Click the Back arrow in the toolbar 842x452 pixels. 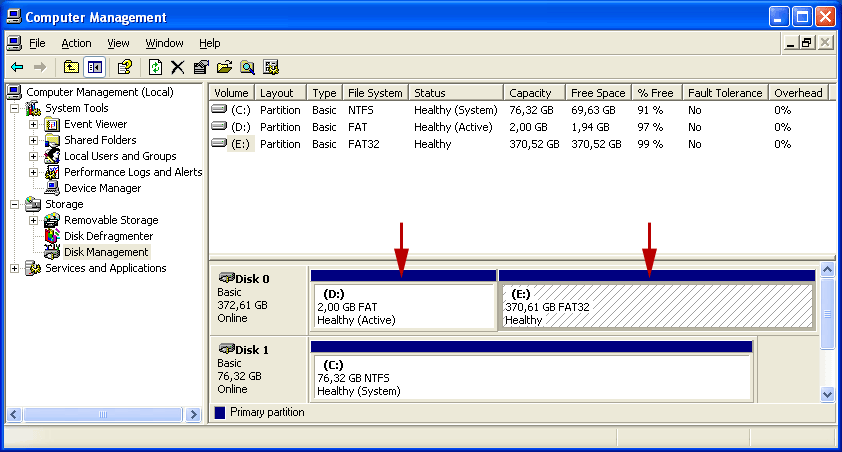pyautogui.click(x=17, y=67)
